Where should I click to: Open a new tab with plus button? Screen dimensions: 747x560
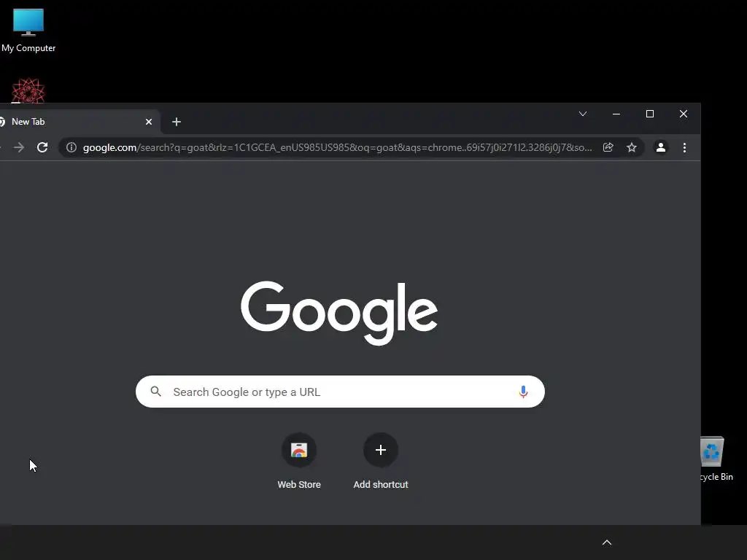click(177, 122)
